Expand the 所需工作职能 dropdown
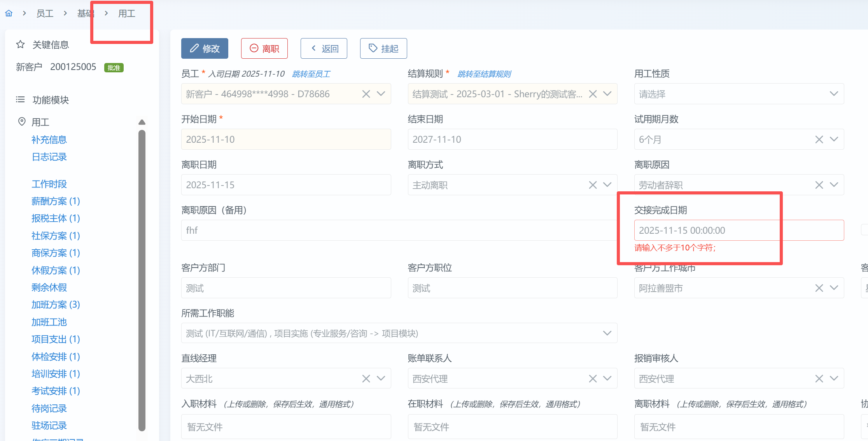 [607, 333]
